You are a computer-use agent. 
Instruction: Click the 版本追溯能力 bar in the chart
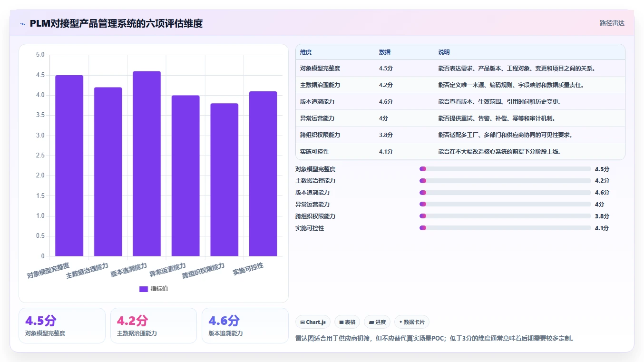click(147, 164)
